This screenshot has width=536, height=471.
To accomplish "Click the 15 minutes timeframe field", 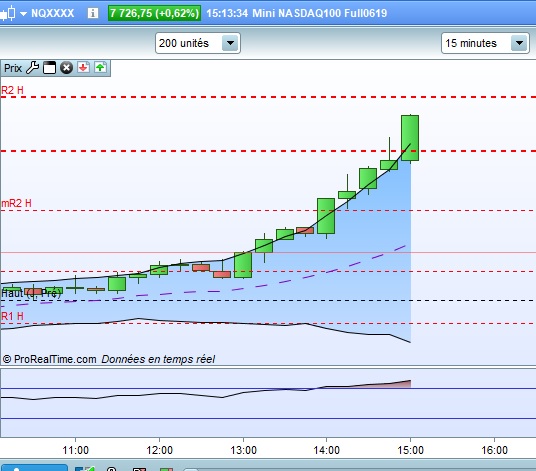I will coord(485,43).
